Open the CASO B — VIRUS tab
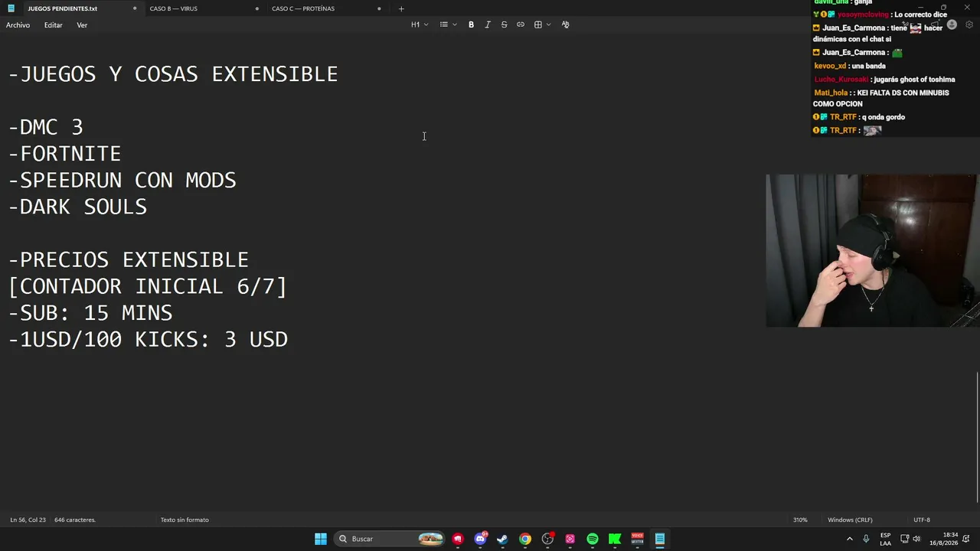980x551 pixels. (174, 8)
